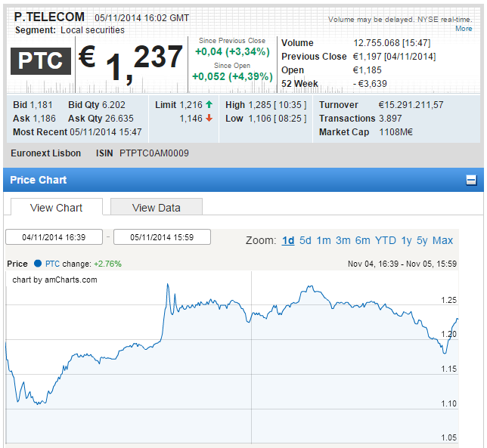Click the Open price €1,185
487x448 pixels.
click(367, 70)
